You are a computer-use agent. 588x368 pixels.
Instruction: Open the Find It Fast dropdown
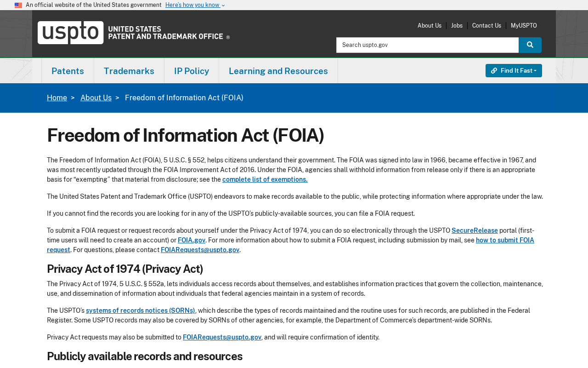(514, 71)
